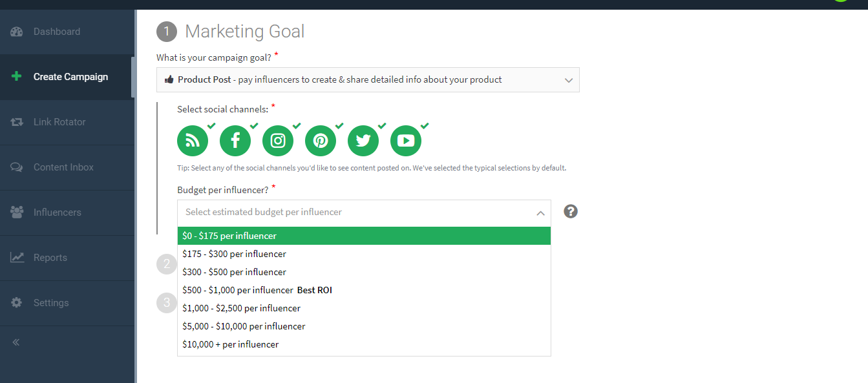The height and width of the screenshot is (383, 868).
Task: Deselect the YouTube channel icon
Action: (x=406, y=141)
